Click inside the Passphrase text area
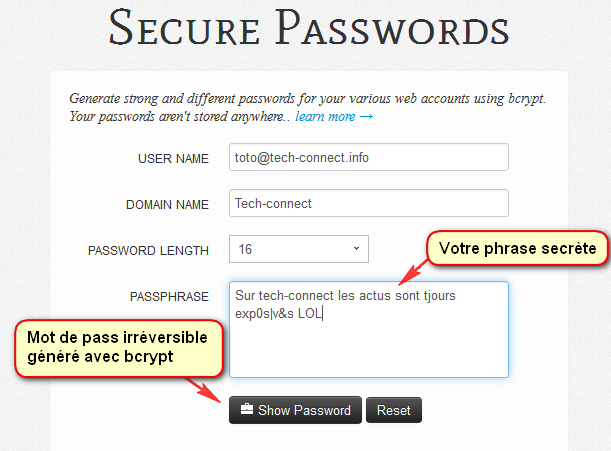The width and height of the screenshot is (611, 451). pos(369,329)
